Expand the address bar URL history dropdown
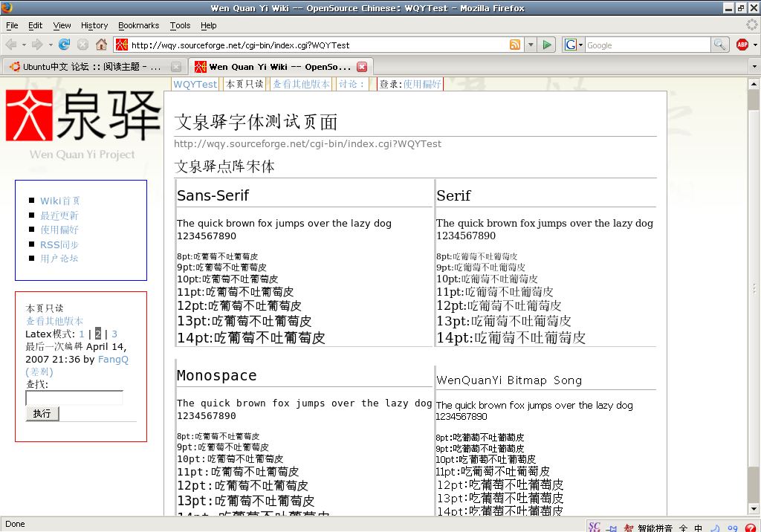Image resolution: width=761 pixels, height=532 pixels. click(x=531, y=45)
